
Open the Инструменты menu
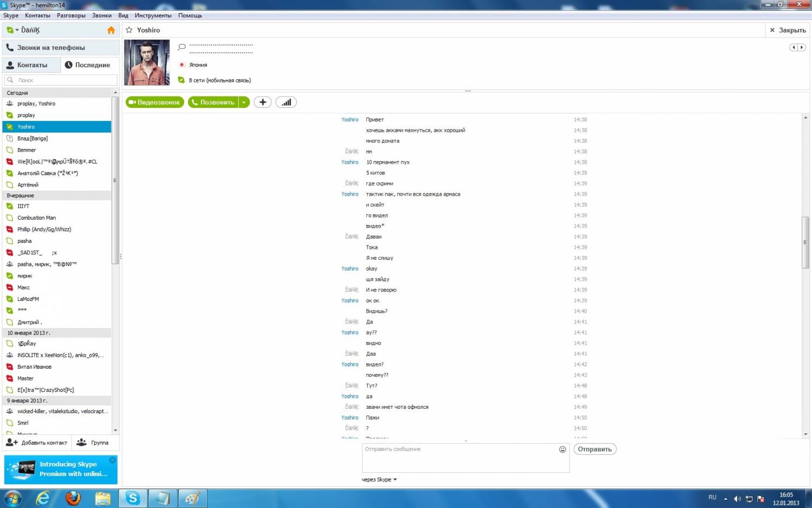point(153,15)
